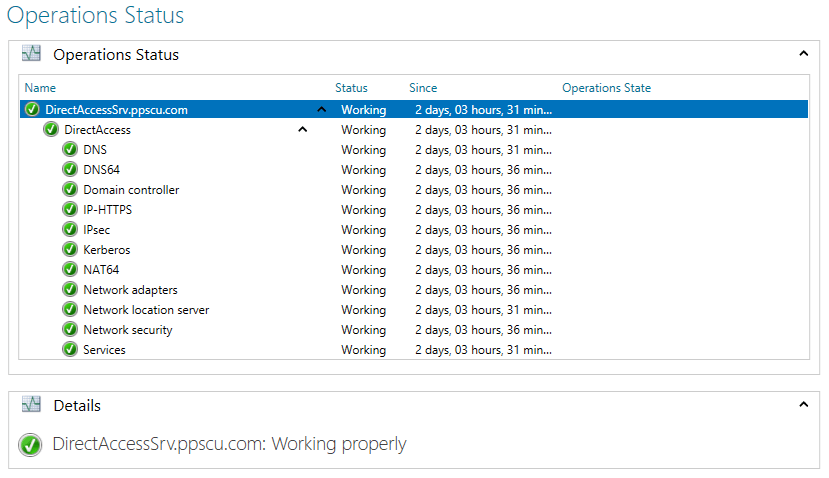Click Working status in the Services row
Viewport: 829px width, 478px height.
pyautogui.click(x=364, y=350)
